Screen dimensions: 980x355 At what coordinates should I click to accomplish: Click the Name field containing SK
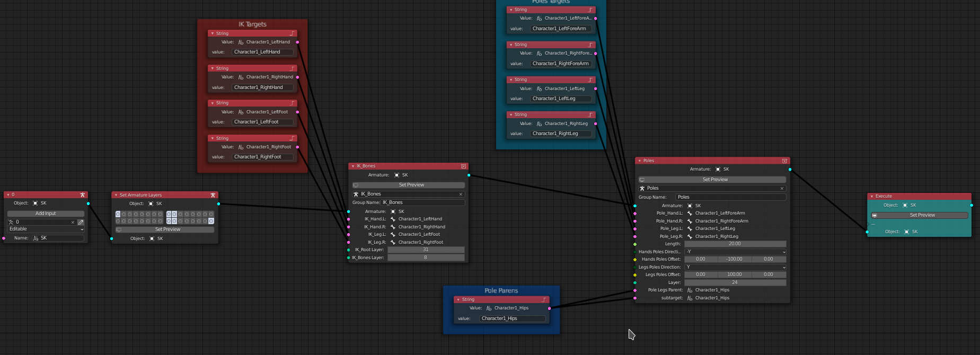[58, 238]
